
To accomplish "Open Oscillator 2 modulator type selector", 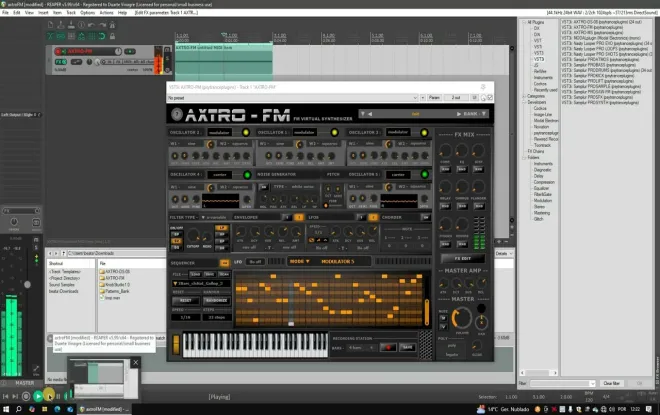I will [220, 133].
